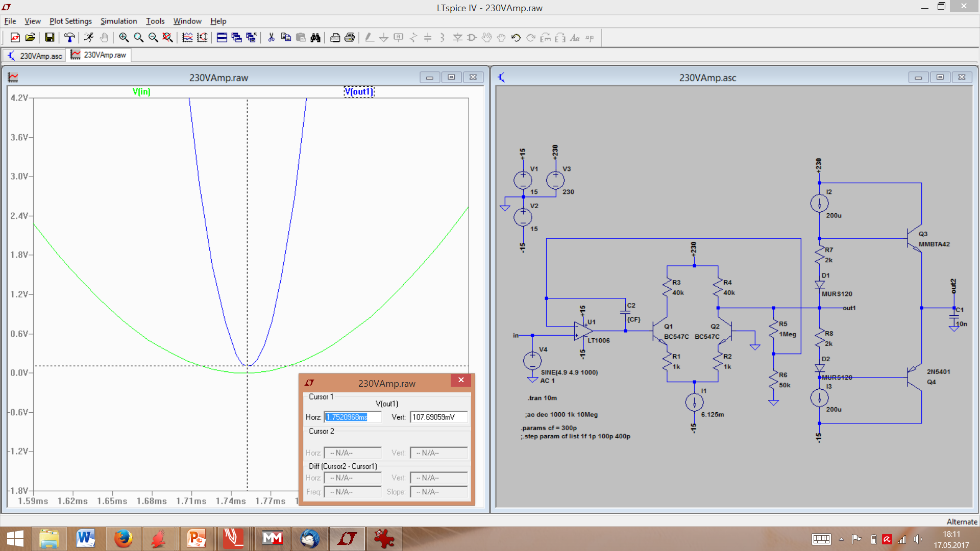This screenshot has height=551, width=980.
Task: Click the Autorange plot icon
Action: coord(202,37)
